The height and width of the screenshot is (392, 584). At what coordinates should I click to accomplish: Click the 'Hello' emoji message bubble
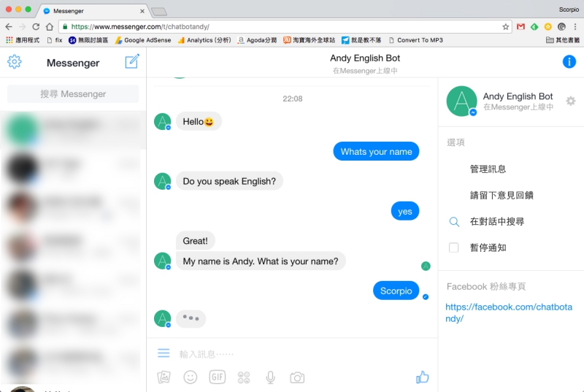point(199,122)
